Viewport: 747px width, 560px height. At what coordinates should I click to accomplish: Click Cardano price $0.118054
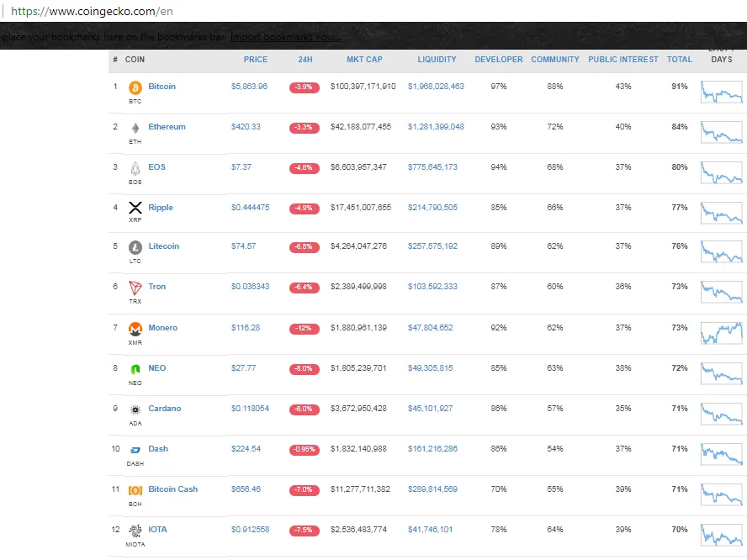250,409
